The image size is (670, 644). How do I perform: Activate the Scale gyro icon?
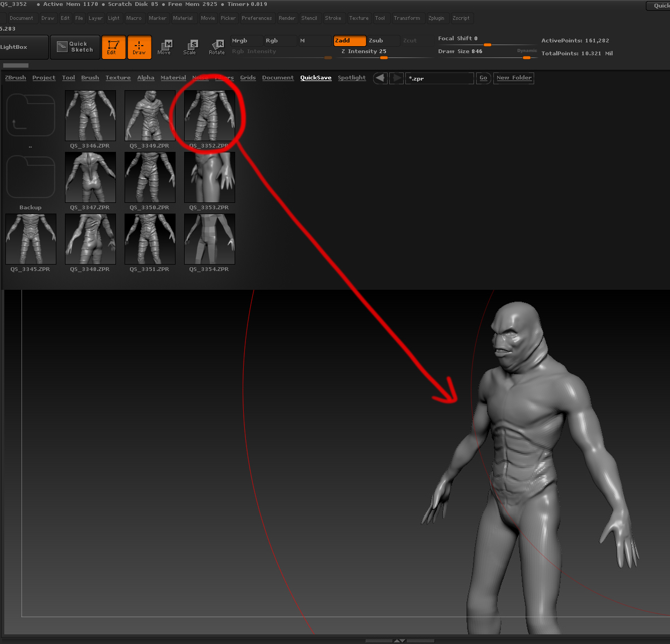coord(191,47)
